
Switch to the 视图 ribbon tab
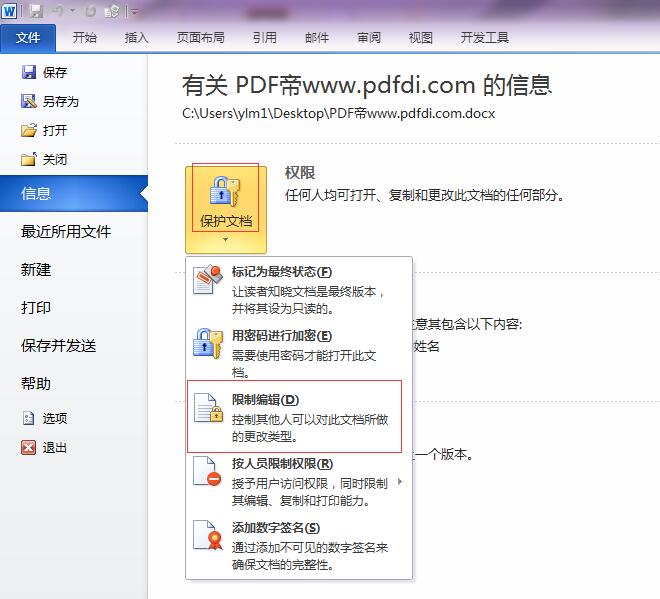420,38
